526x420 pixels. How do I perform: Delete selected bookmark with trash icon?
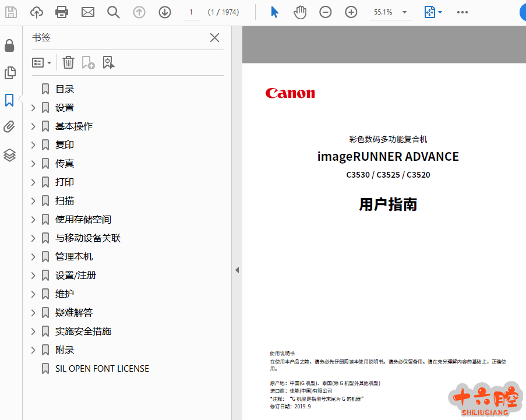click(x=69, y=62)
